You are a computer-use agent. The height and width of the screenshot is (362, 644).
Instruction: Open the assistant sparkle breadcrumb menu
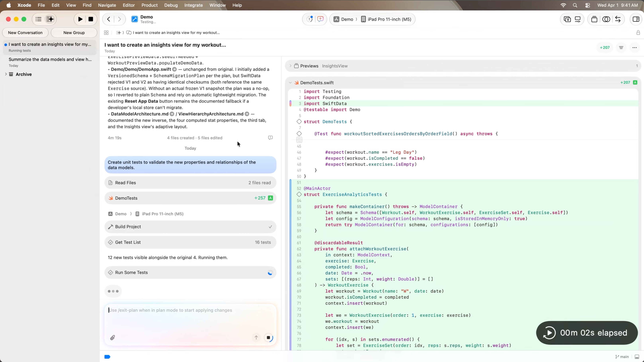point(119,33)
